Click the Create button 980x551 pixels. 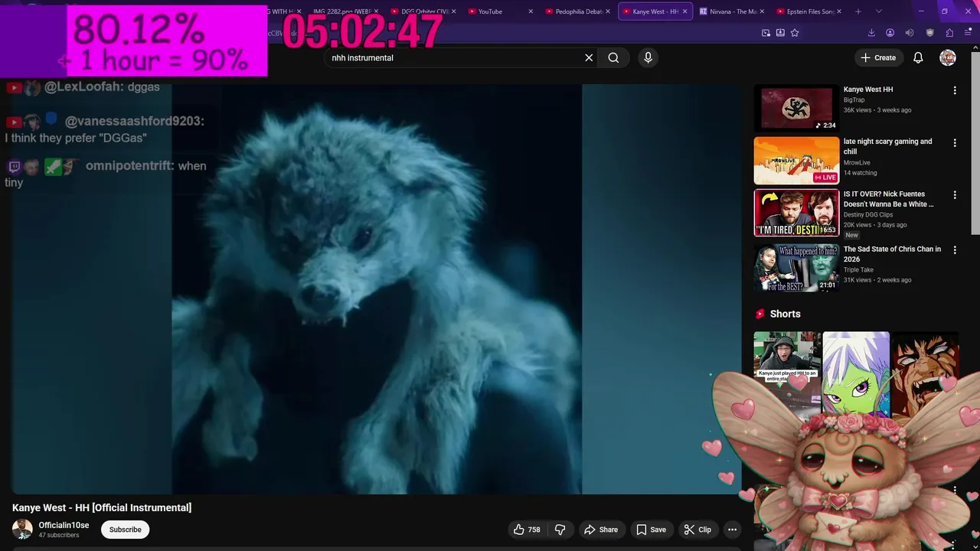877,57
